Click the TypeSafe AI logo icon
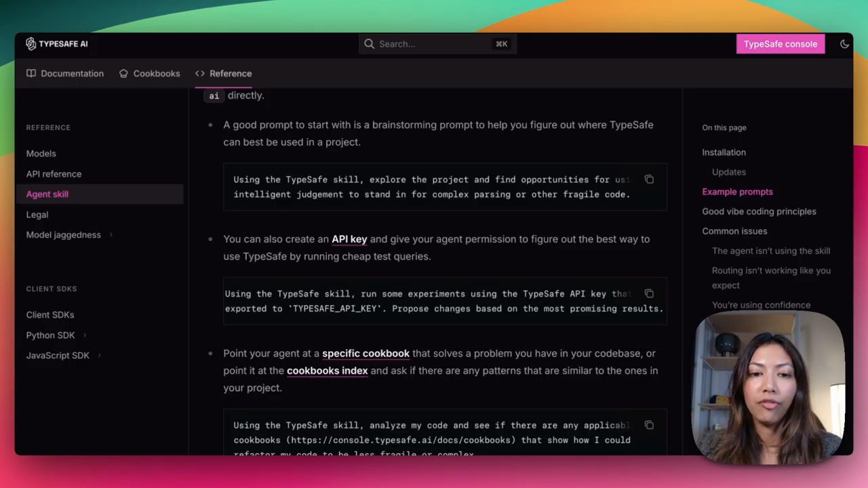Screen dimensions: 868x488 pos(31,44)
